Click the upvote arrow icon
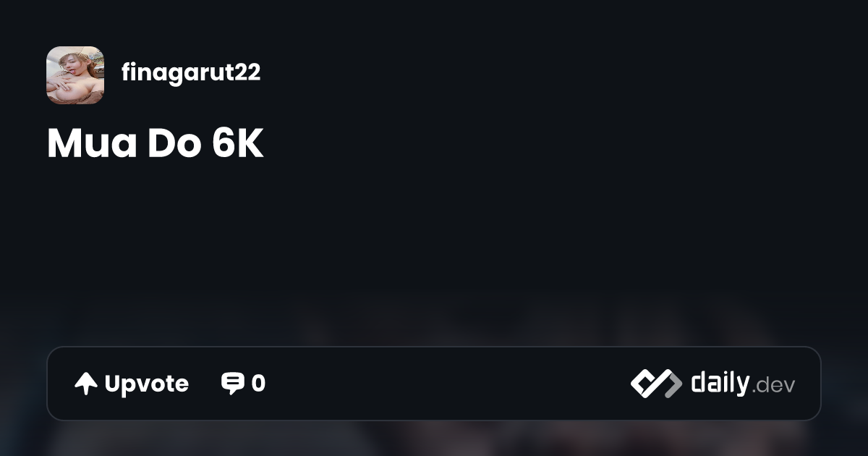This screenshot has height=456, width=868. coord(86,384)
